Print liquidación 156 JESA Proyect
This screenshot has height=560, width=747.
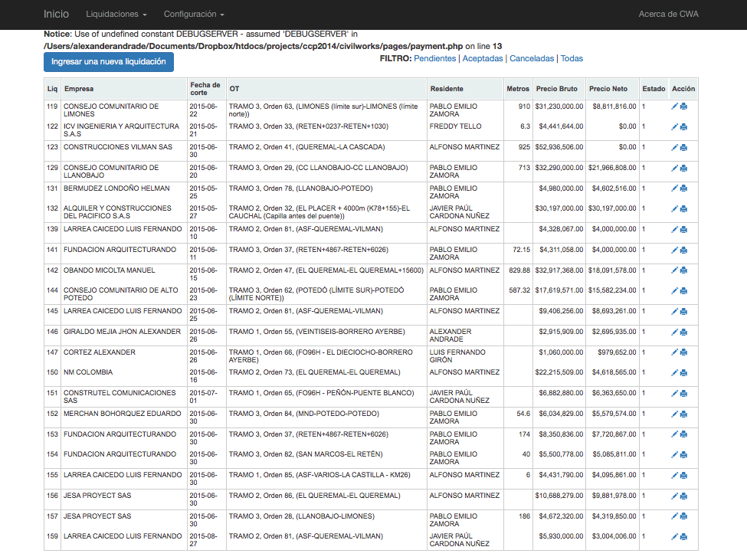click(683, 496)
